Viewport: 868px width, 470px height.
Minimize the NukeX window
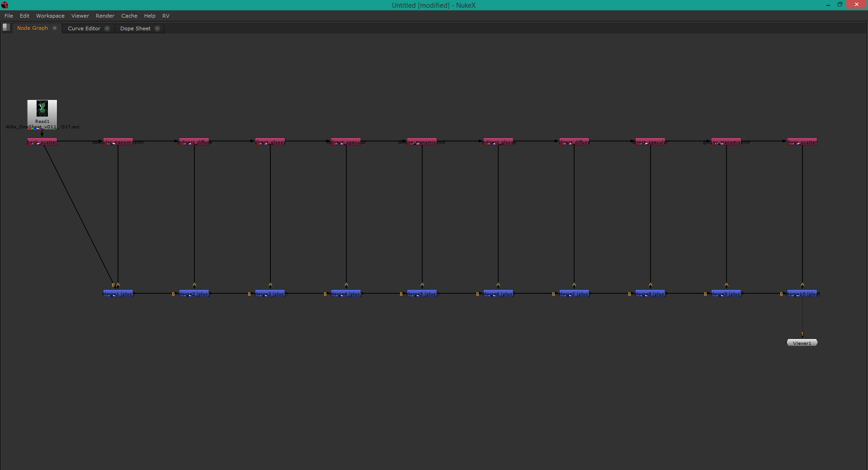point(828,5)
